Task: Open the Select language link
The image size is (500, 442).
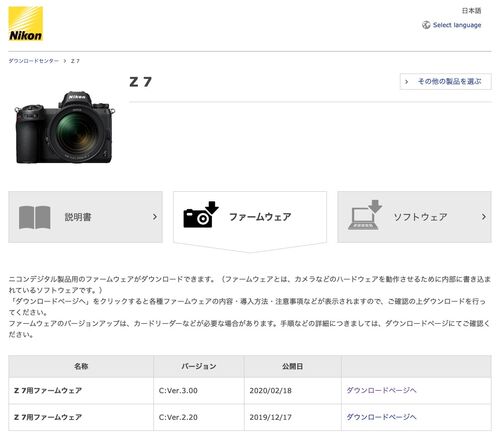Action: [x=457, y=25]
